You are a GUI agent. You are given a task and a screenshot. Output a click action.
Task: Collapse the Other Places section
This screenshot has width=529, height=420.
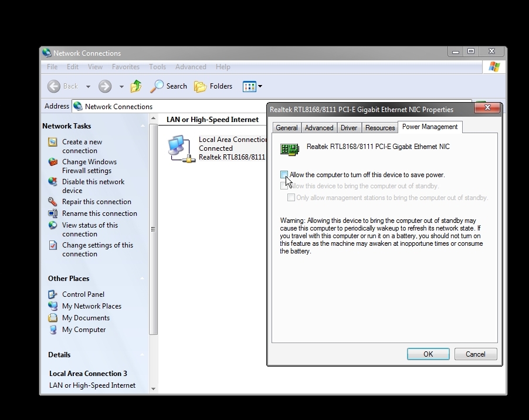(143, 279)
